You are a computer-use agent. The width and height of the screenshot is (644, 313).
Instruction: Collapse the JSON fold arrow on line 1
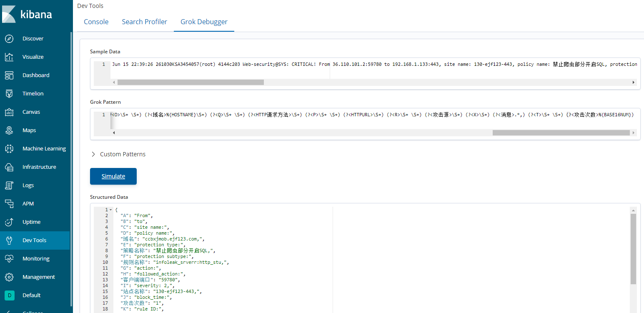pos(111,210)
